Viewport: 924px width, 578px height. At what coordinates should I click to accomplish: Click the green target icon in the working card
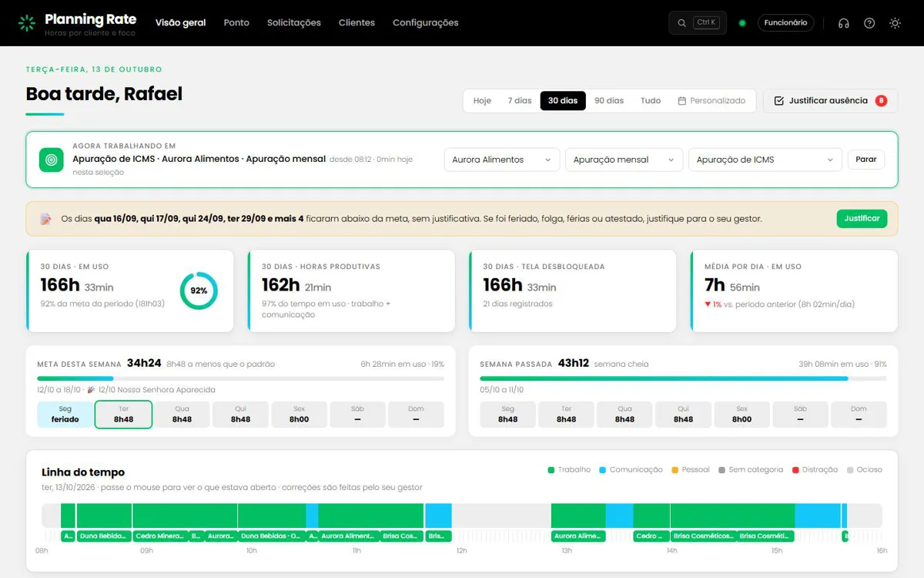tap(52, 160)
